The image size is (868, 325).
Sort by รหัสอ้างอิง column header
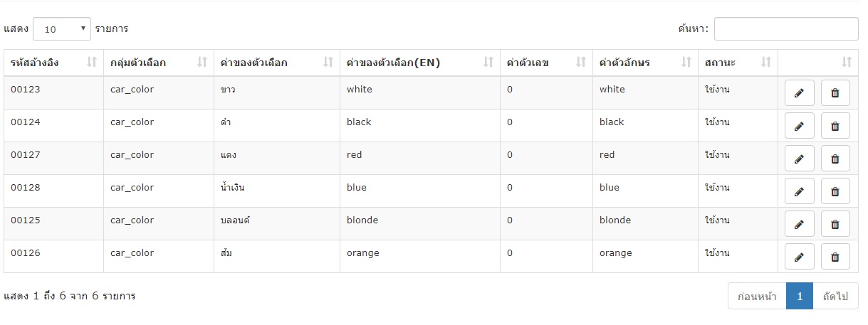53,63
